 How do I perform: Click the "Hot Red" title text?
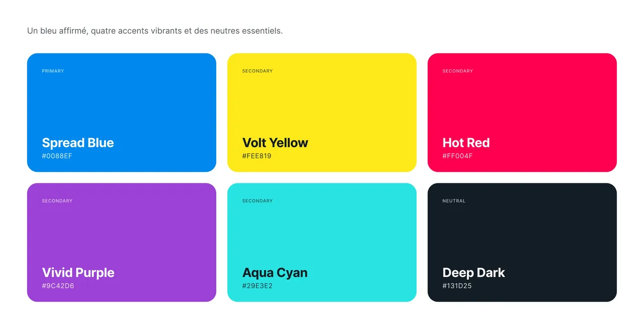[466, 143]
